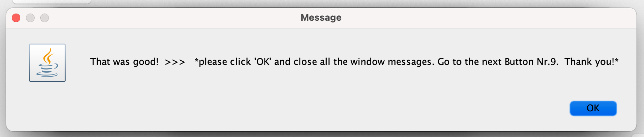
Task: Click the greyed-out minimize window button
Action: (x=30, y=18)
